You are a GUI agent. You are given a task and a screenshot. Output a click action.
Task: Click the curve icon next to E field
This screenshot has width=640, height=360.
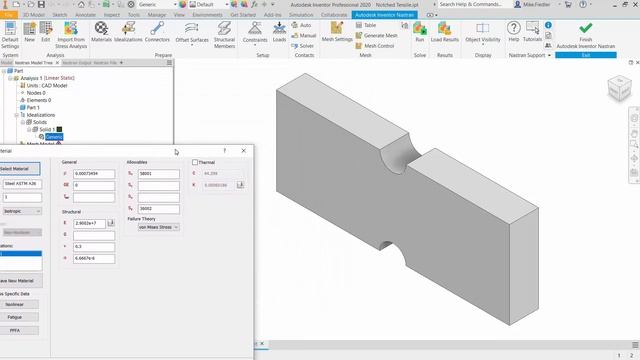tap(111, 223)
